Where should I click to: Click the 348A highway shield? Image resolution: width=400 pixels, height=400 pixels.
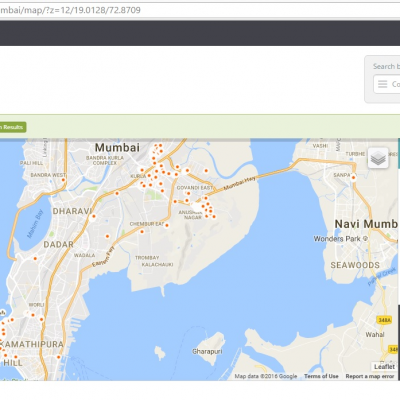384,320
